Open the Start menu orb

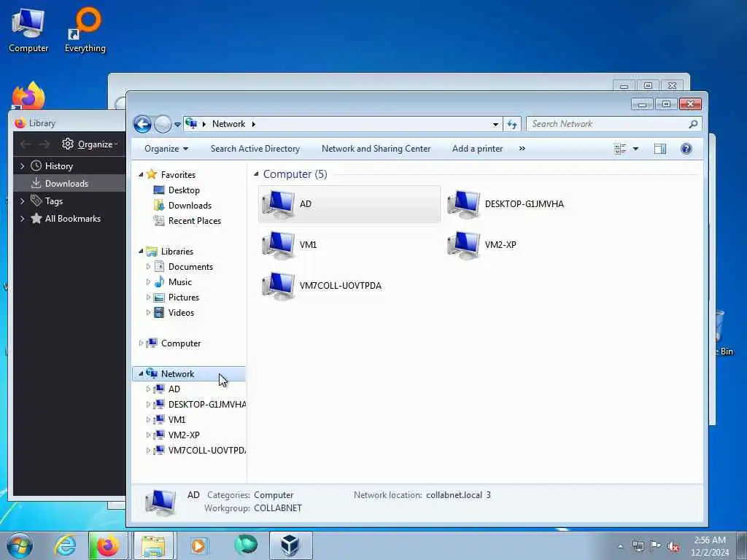coord(20,545)
